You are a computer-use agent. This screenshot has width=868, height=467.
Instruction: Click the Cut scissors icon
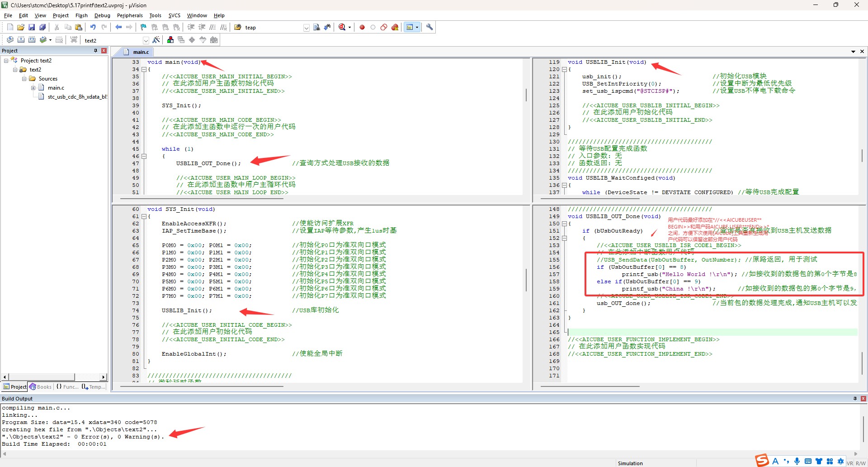pyautogui.click(x=57, y=27)
